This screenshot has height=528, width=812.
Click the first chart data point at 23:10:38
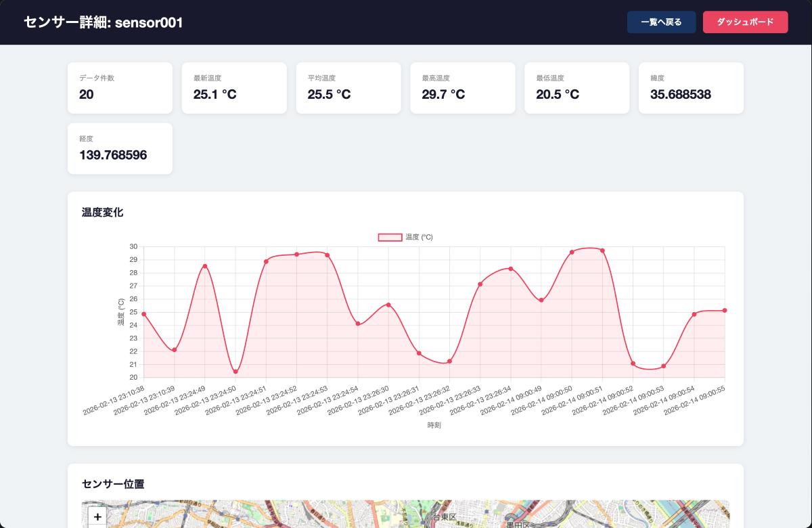pos(144,314)
